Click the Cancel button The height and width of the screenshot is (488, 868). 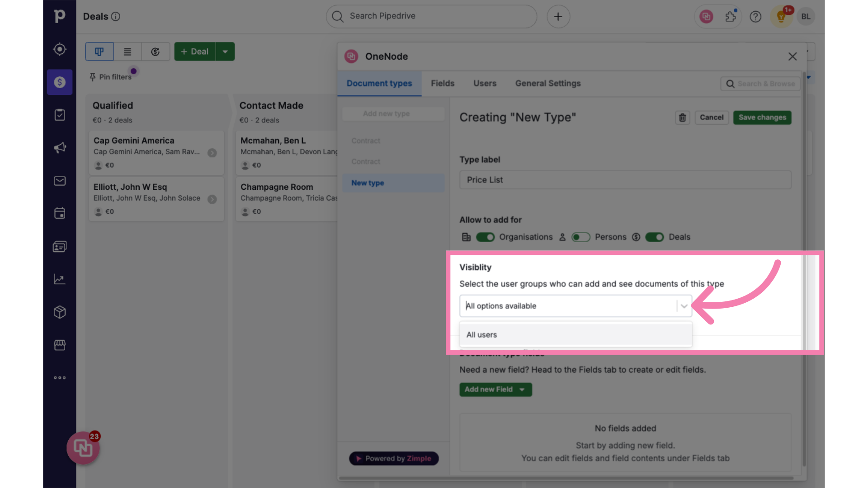tap(712, 117)
